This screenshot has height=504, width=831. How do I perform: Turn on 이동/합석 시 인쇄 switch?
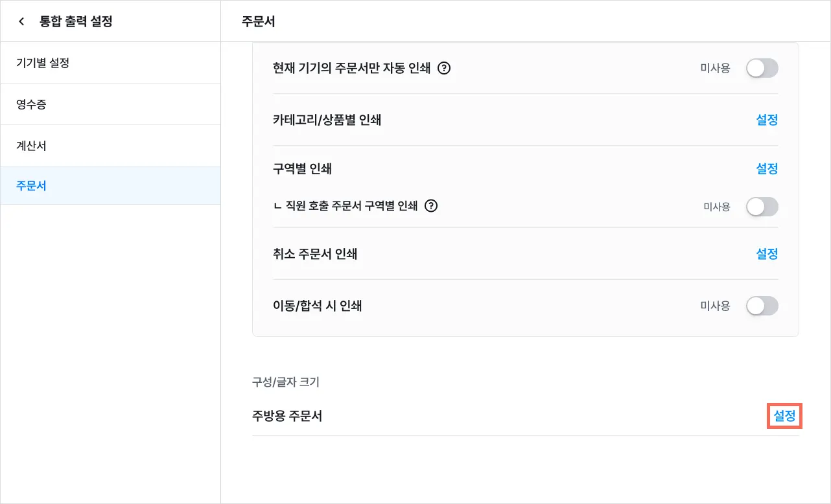(x=762, y=306)
